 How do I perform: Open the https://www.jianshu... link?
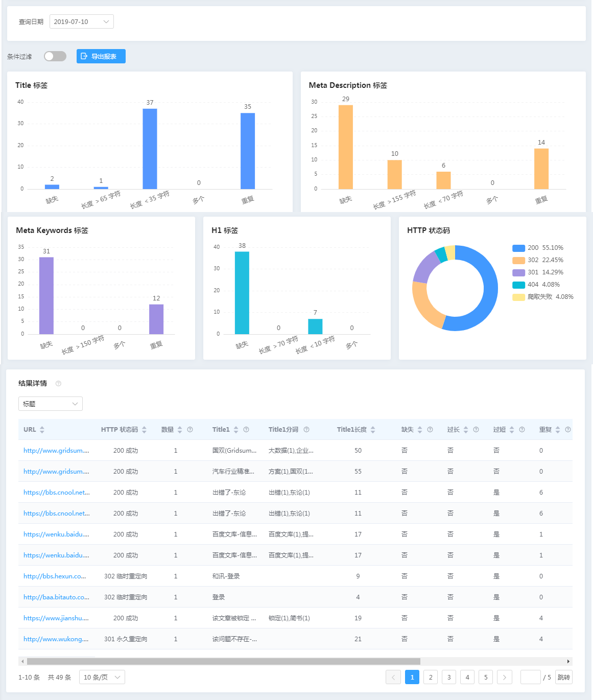(x=56, y=618)
